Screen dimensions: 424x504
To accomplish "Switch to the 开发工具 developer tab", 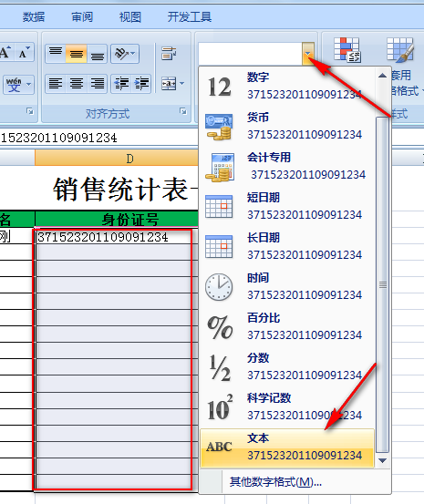I will tap(189, 16).
